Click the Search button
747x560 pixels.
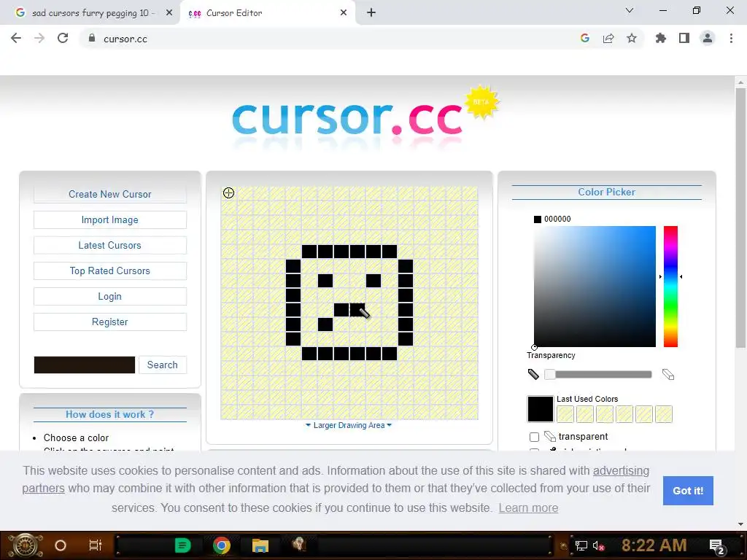(x=163, y=365)
